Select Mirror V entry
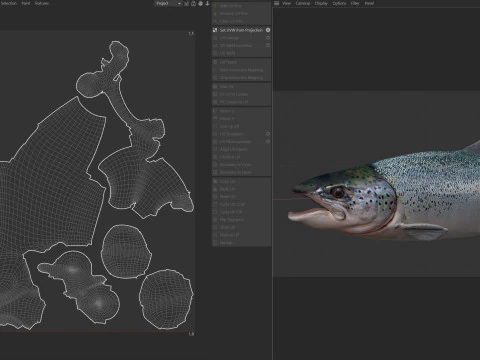The image size is (480, 360). [242, 118]
